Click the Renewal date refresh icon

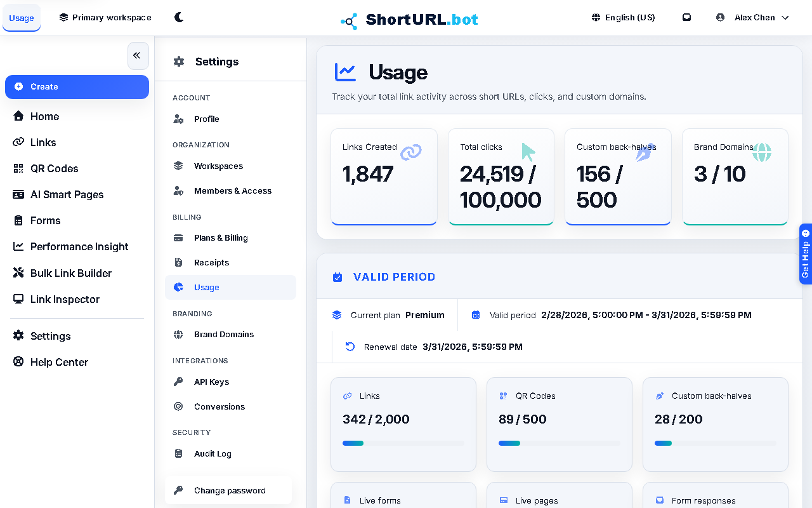[x=350, y=347]
